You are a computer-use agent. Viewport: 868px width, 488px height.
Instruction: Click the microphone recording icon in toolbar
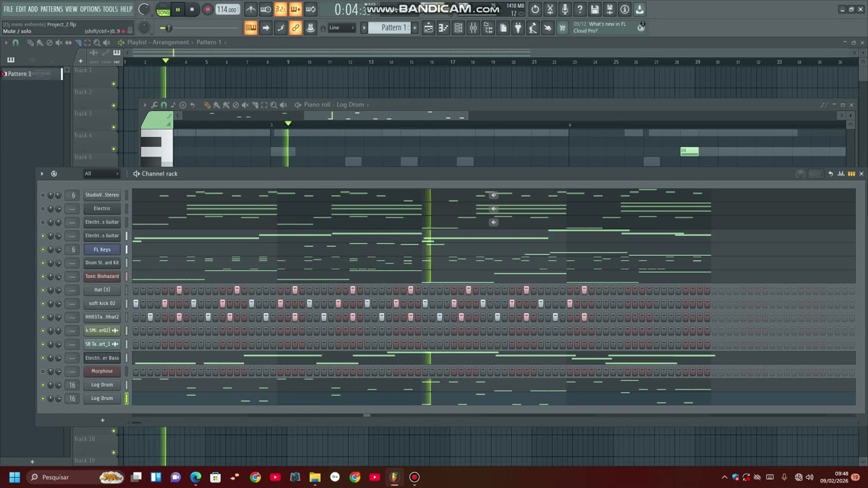tap(565, 9)
